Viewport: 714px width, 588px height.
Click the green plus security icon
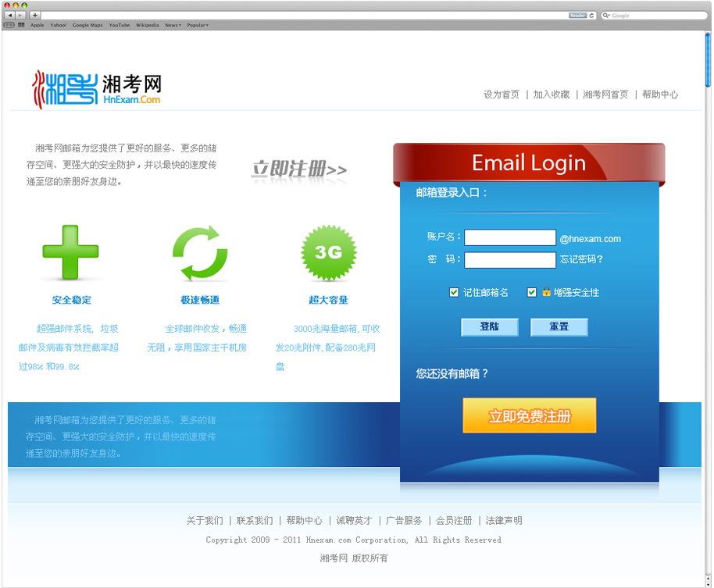pyautogui.click(x=70, y=251)
